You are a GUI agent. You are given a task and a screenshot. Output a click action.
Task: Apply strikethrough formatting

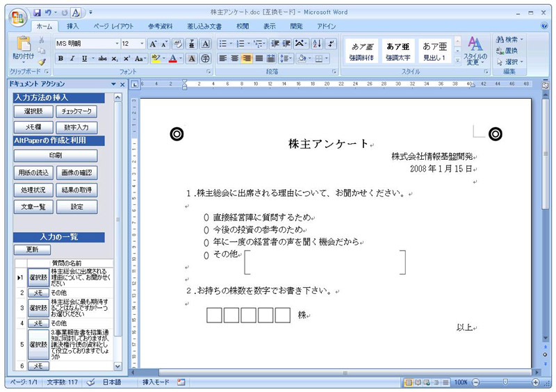(x=103, y=58)
